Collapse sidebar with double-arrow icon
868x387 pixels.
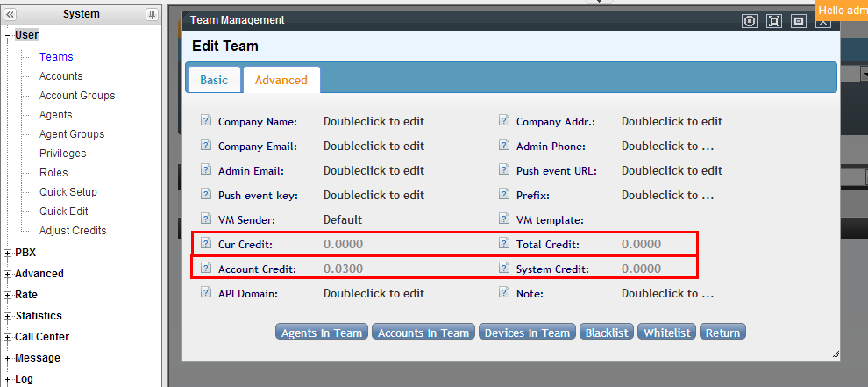11,14
